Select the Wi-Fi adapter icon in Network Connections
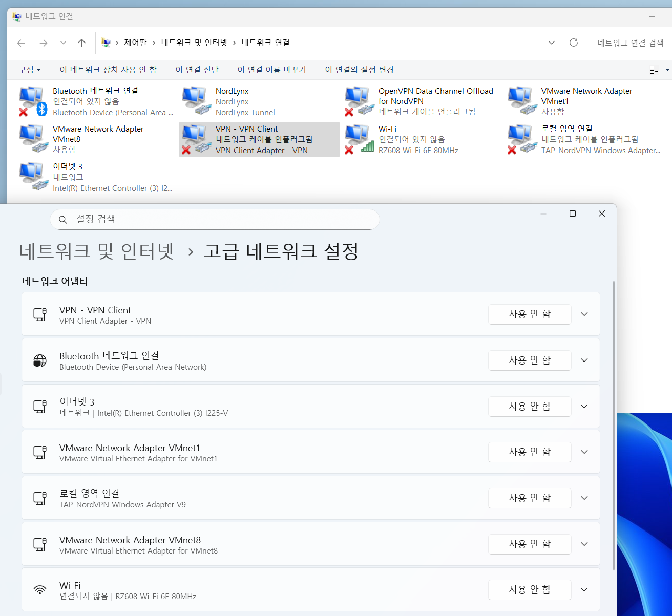Image resolution: width=672 pixels, height=616 pixels. 360,139
